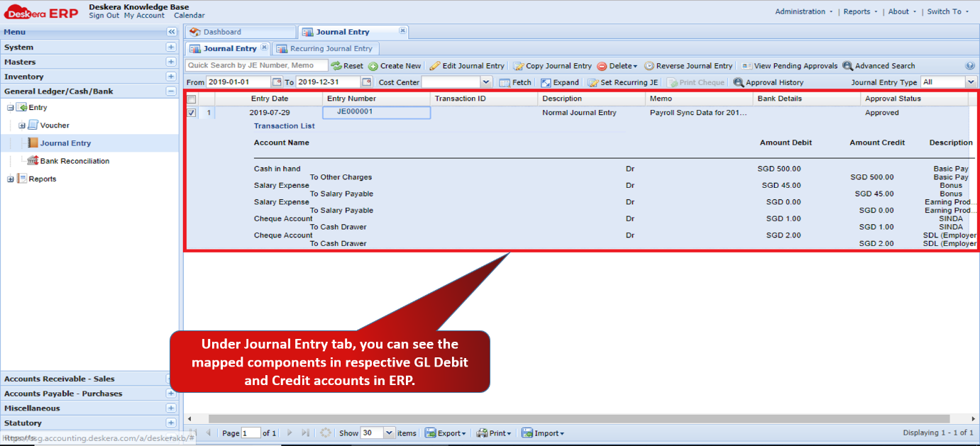Expand the Voucher tree node

pos(22,126)
